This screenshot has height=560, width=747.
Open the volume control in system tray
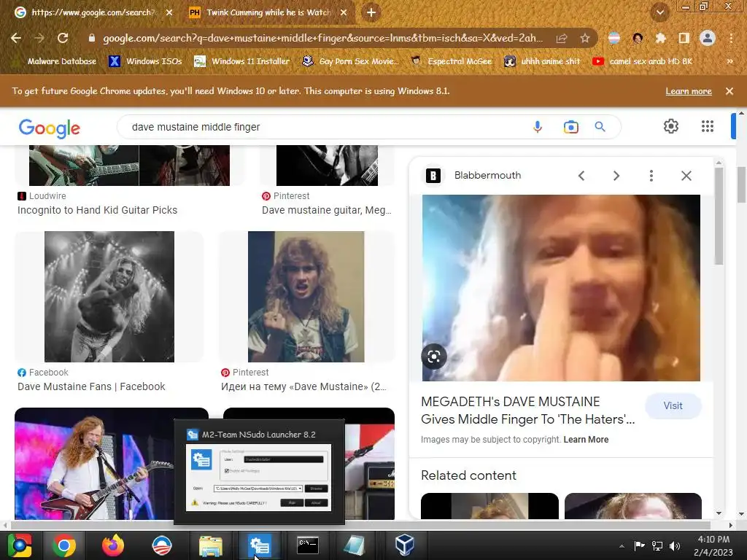[675, 545]
